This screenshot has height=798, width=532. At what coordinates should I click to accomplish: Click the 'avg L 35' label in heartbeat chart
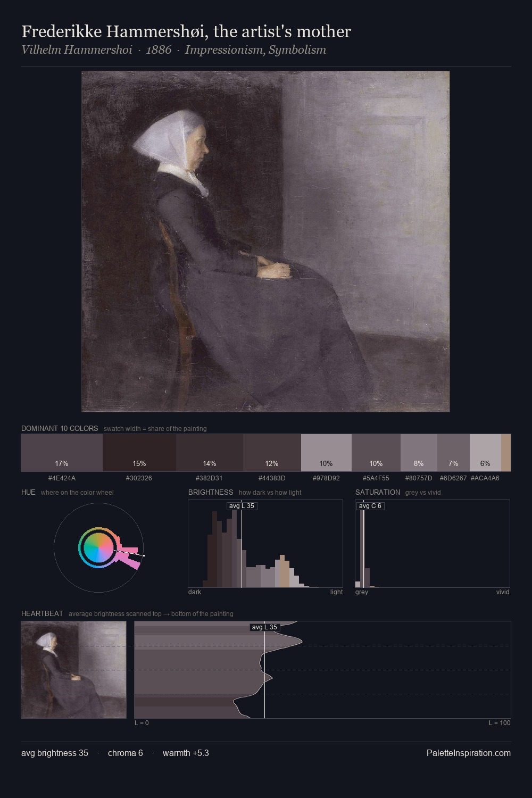coord(264,627)
